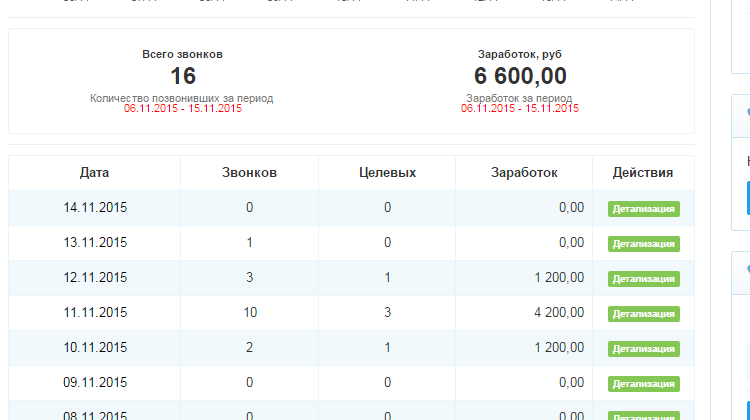Click the total calls number 16
750x420 pixels.
182,76
